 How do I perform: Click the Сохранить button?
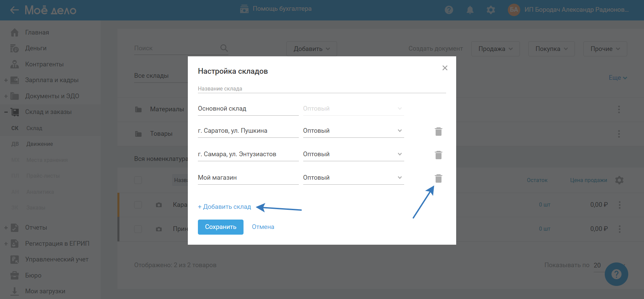coord(220,227)
